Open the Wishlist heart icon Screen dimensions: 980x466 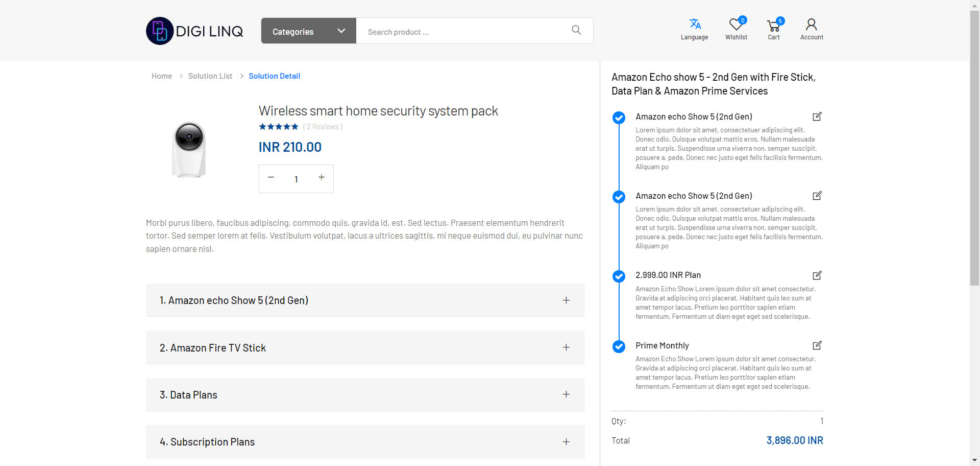coord(736,25)
